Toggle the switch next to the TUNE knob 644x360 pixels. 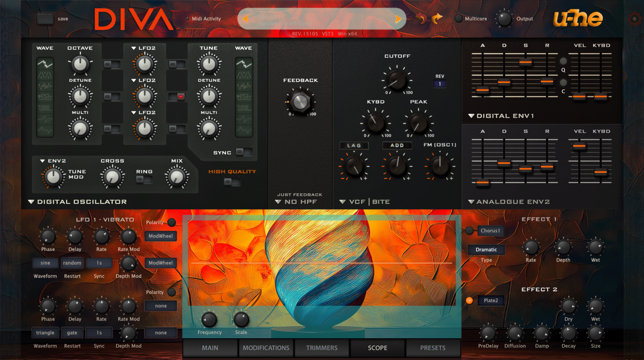pos(177,65)
